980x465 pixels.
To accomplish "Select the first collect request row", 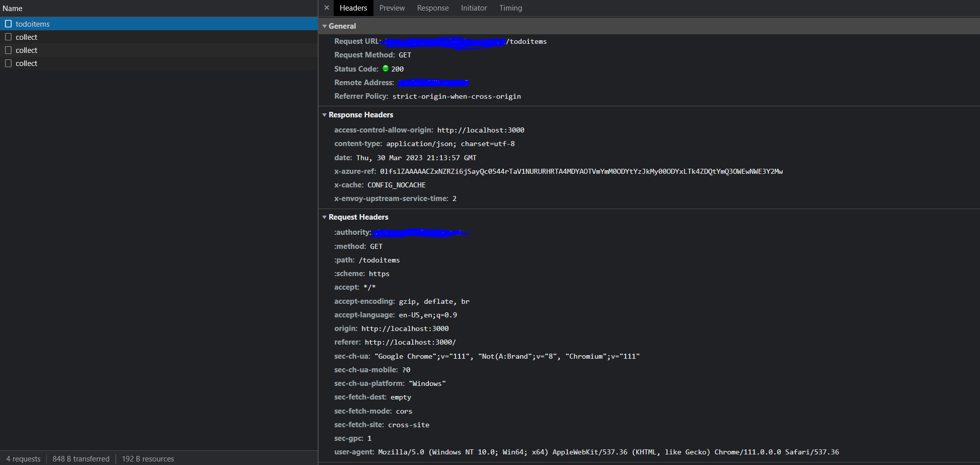I will point(101,37).
